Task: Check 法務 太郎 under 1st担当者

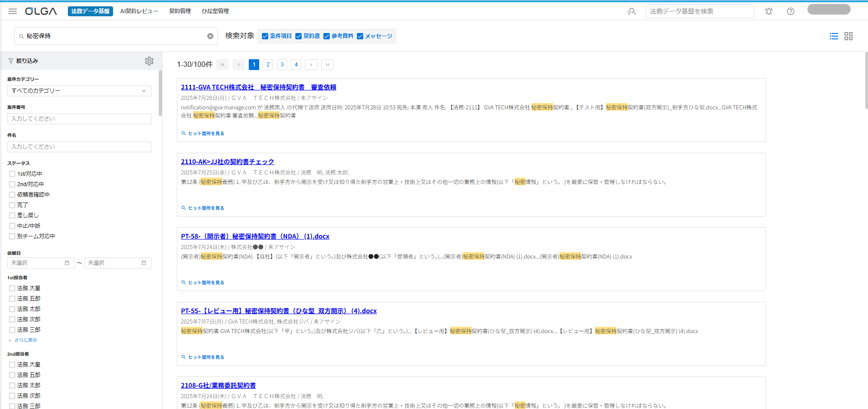Action: (x=12, y=309)
